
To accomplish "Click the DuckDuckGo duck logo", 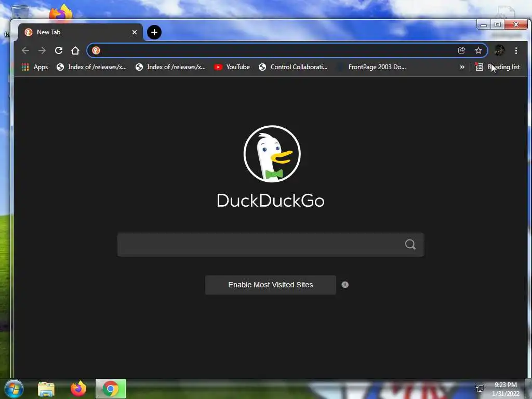I will [x=272, y=154].
